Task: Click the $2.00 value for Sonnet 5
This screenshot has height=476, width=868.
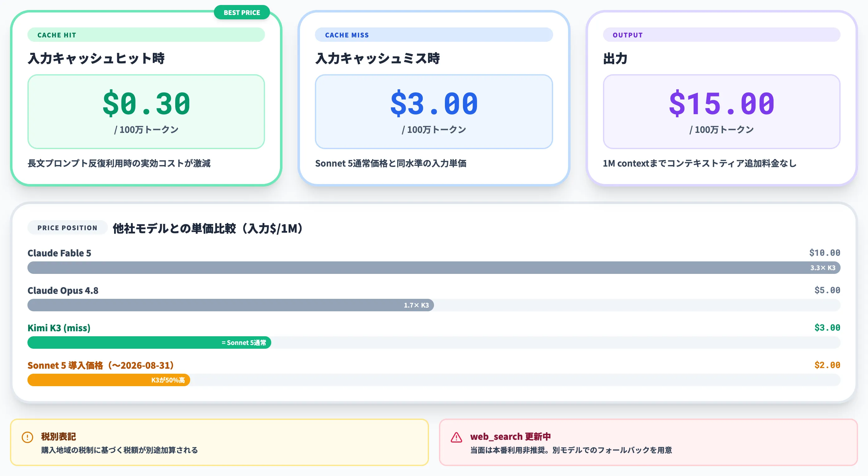Action: pyautogui.click(x=827, y=365)
